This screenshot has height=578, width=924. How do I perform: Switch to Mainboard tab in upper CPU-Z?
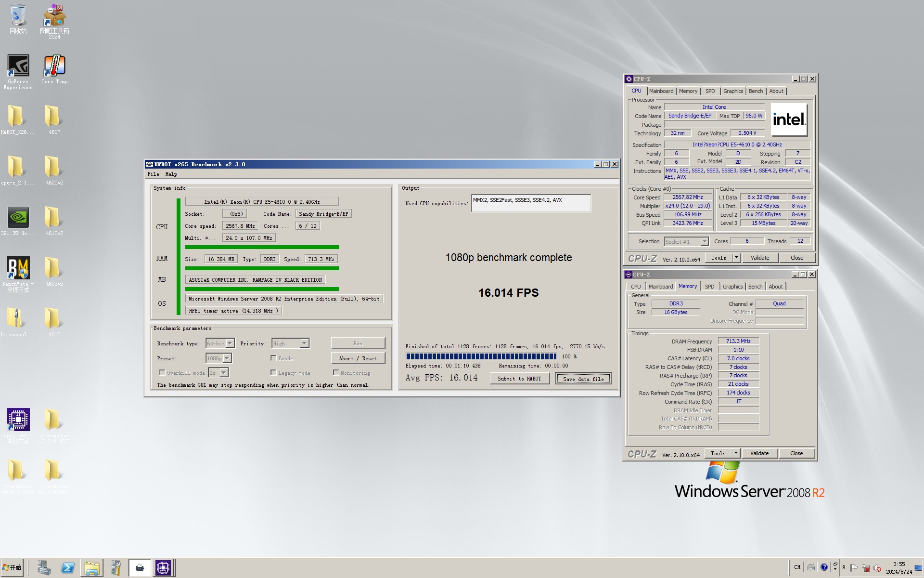[661, 91]
